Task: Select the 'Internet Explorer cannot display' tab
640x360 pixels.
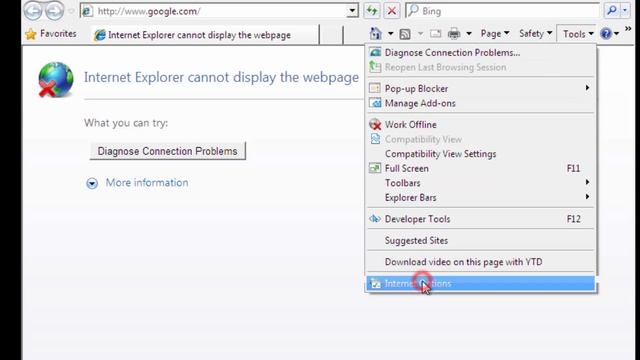Action: coord(205,35)
